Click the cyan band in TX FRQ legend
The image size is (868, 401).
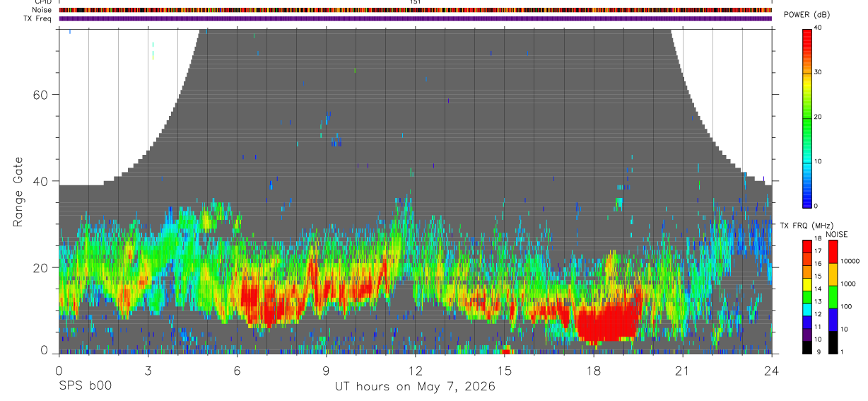(x=807, y=309)
